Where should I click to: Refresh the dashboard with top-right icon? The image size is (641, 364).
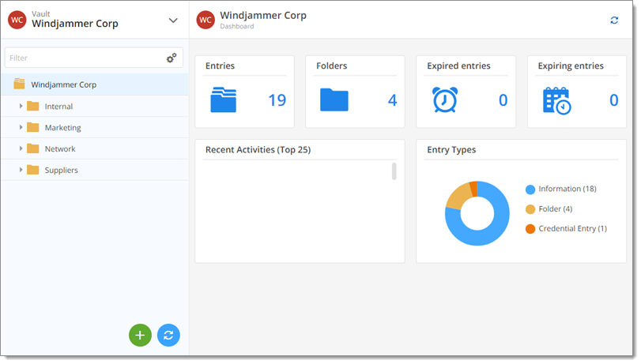click(614, 20)
